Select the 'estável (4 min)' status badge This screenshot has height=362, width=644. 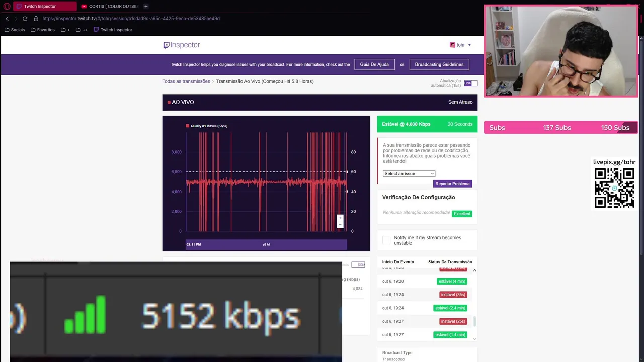click(x=452, y=281)
